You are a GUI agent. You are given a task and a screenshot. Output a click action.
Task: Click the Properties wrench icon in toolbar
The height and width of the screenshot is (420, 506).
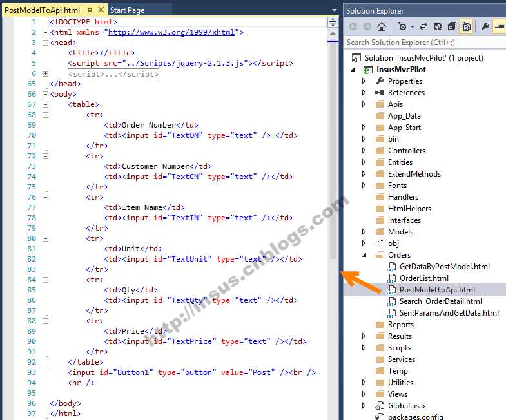(x=485, y=26)
